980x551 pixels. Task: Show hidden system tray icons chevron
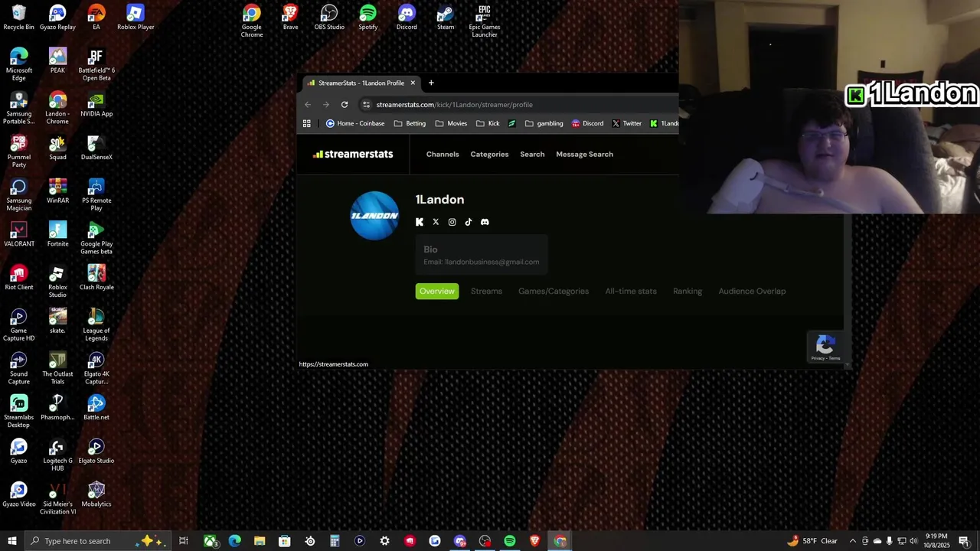(853, 541)
